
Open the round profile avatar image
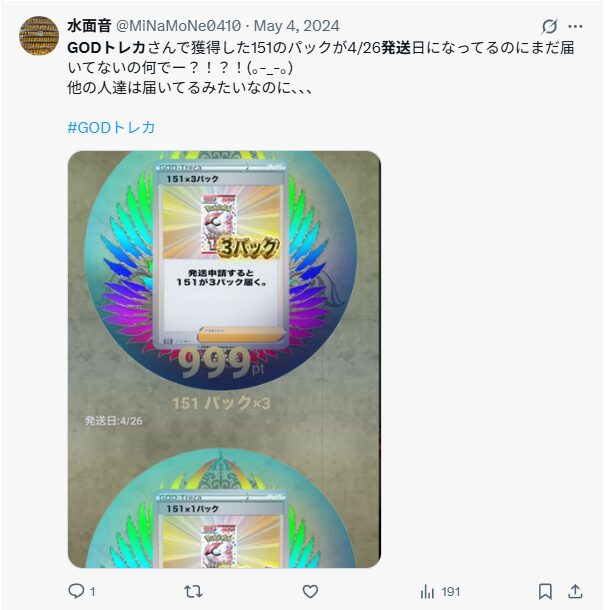(x=39, y=36)
